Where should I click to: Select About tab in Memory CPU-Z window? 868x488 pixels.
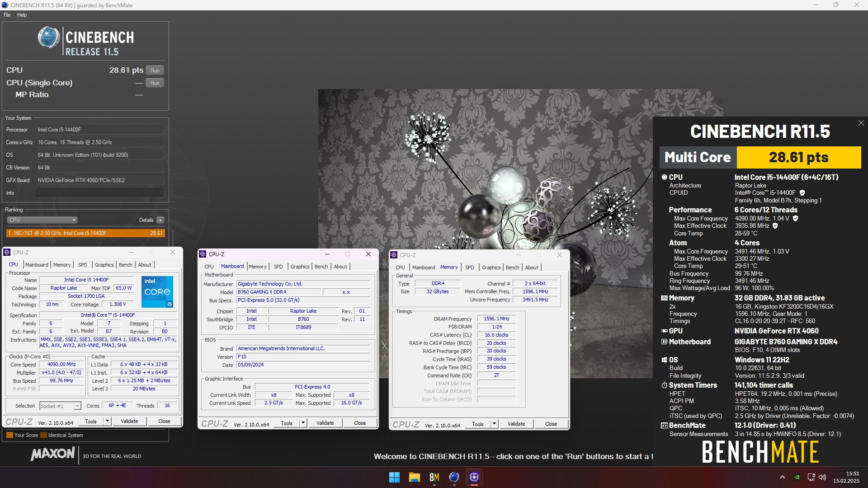click(532, 267)
